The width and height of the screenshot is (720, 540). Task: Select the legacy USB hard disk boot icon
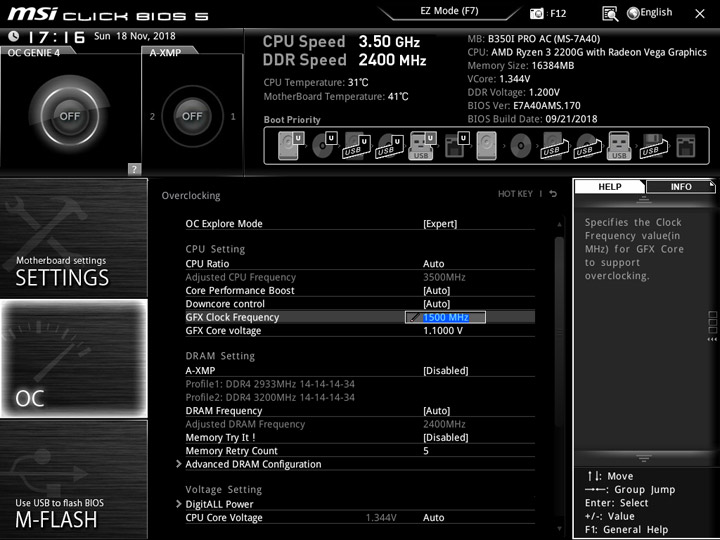point(554,146)
